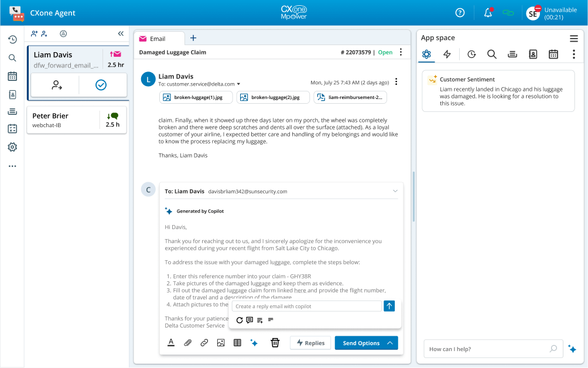Submit copilot prompt with up arrow button
588x368 pixels.
[x=389, y=306]
